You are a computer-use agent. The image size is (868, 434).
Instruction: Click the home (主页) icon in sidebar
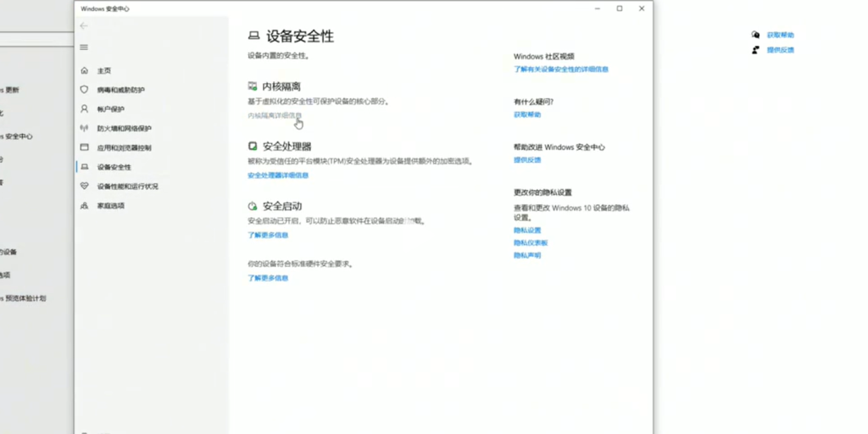(x=84, y=70)
